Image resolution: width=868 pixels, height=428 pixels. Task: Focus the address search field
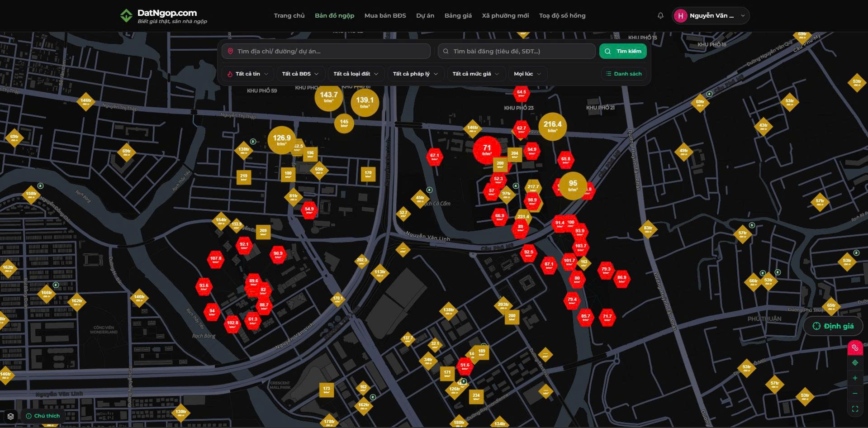tap(326, 51)
